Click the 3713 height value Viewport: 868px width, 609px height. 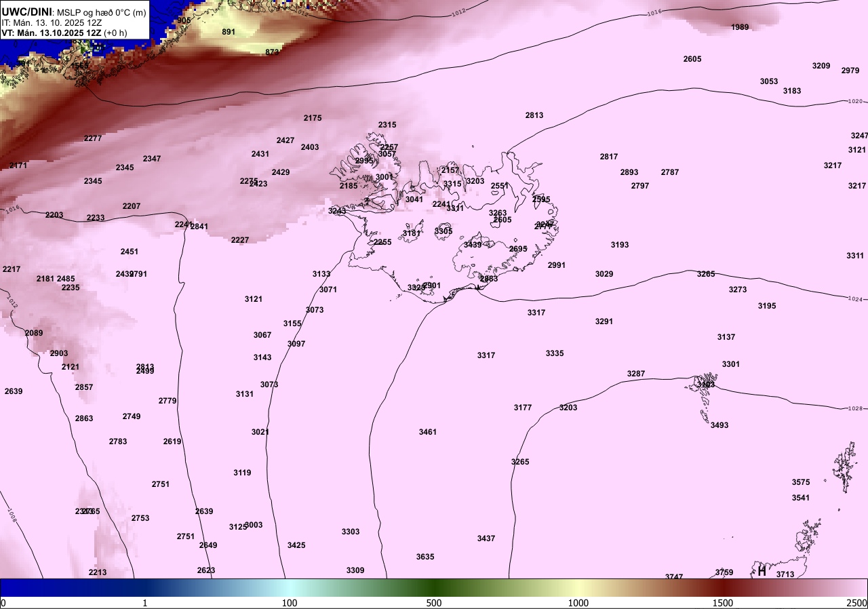(785, 574)
